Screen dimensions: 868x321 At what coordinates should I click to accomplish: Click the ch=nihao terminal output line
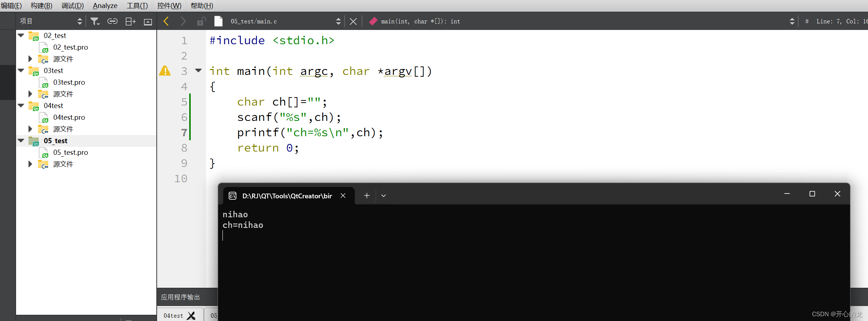tap(243, 225)
